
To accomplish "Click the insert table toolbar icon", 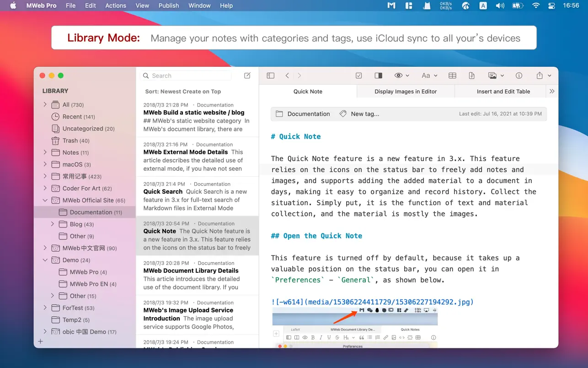I will point(452,76).
